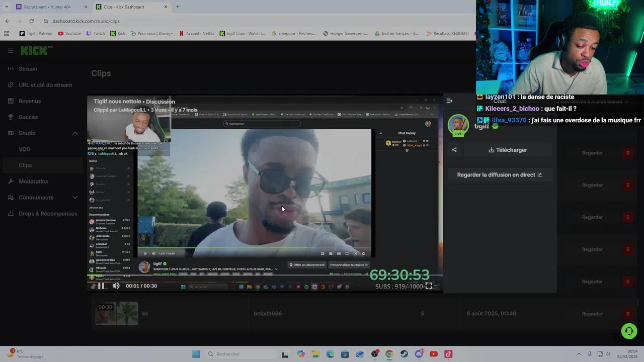Open Google Chrome from the taskbar
The image size is (644, 362).
tap(389, 354)
